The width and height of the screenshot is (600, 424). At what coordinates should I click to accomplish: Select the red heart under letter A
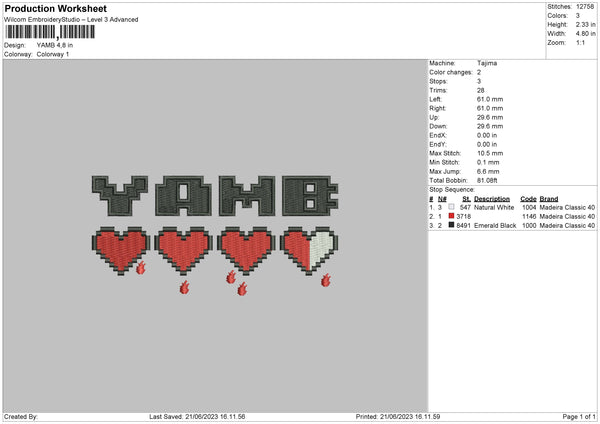click(184, 251)
